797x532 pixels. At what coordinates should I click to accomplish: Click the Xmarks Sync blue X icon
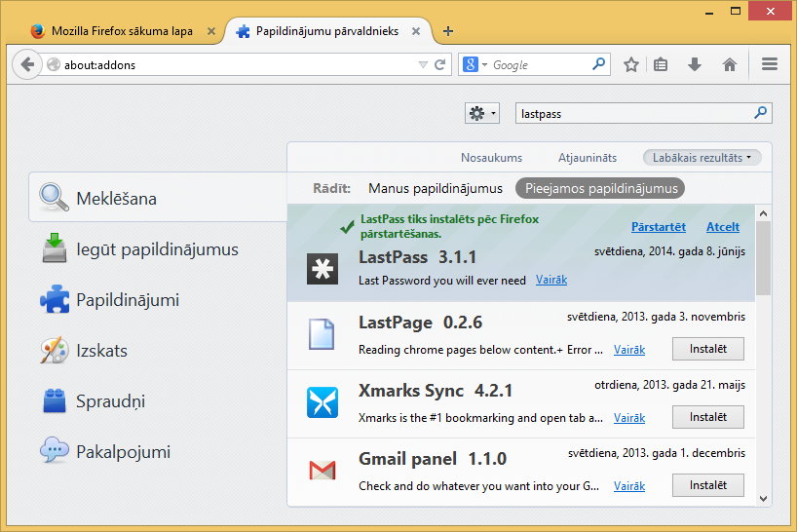point(323,402)
